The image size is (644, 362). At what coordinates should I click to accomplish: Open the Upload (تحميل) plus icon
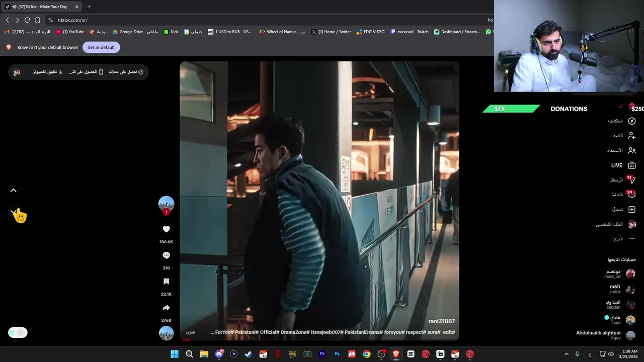[632, 209]
